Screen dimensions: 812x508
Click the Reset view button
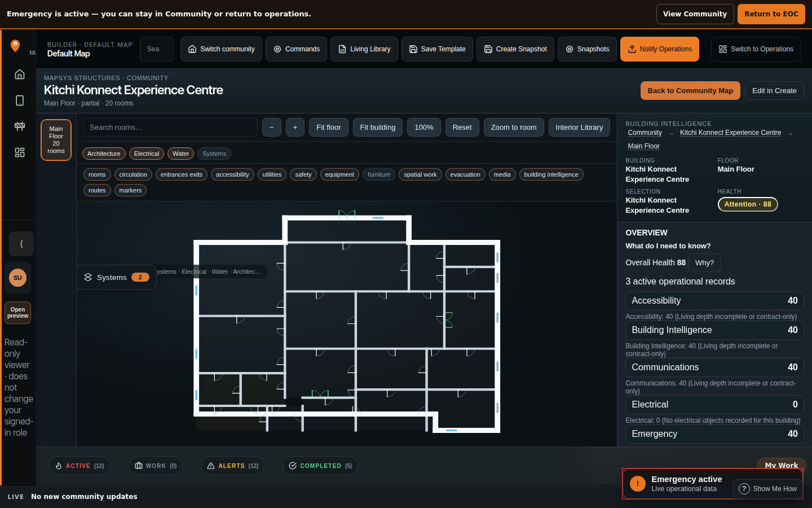tap(462, 128)
